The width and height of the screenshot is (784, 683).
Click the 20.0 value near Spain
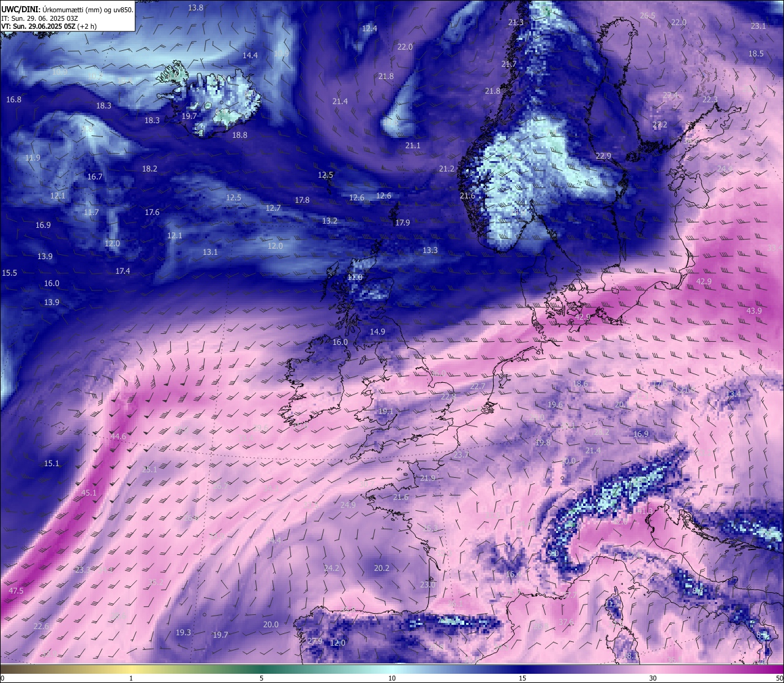[271, 625]
